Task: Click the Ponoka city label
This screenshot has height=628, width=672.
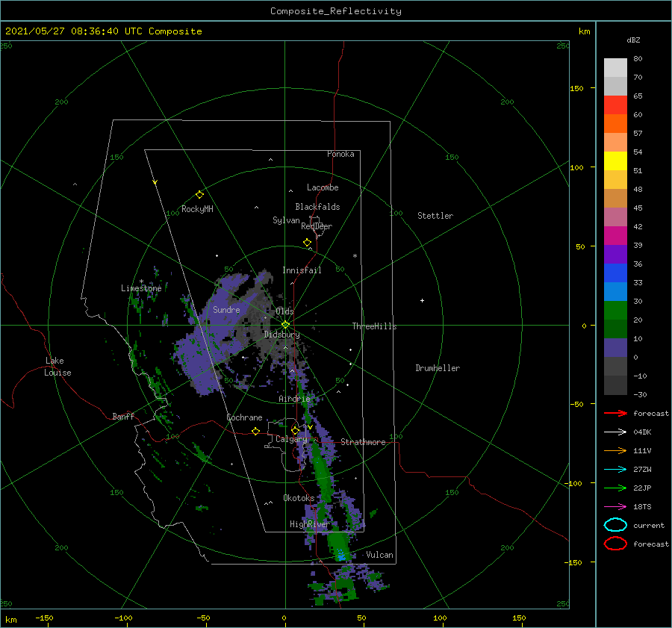Action: 340,154
